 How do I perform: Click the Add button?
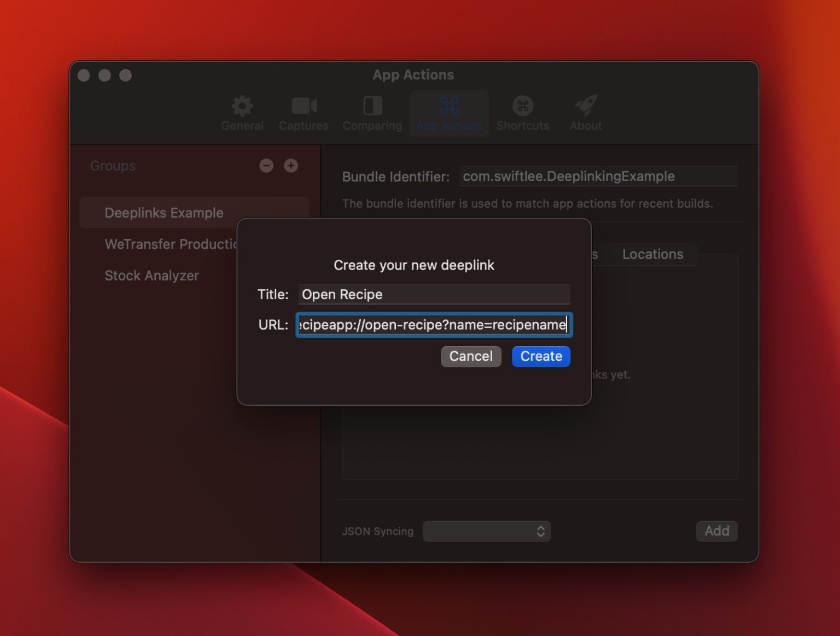(716, 530)
